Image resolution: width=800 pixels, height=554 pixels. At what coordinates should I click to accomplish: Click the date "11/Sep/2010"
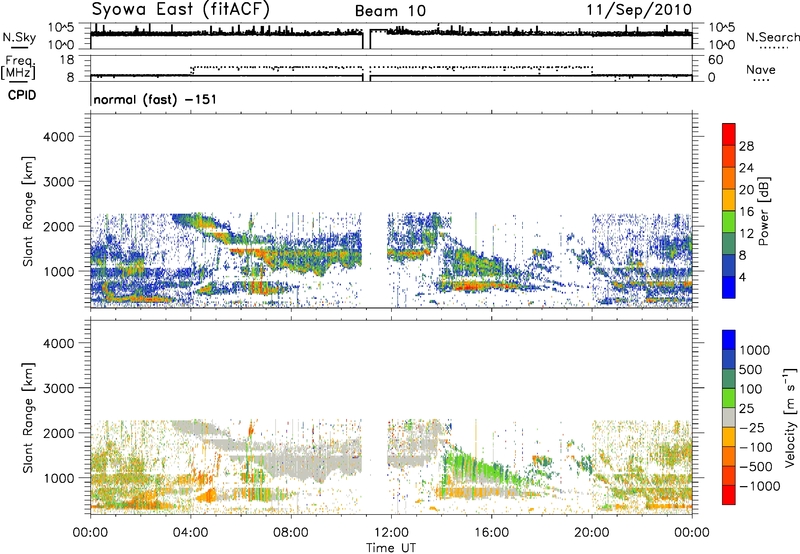639,10
